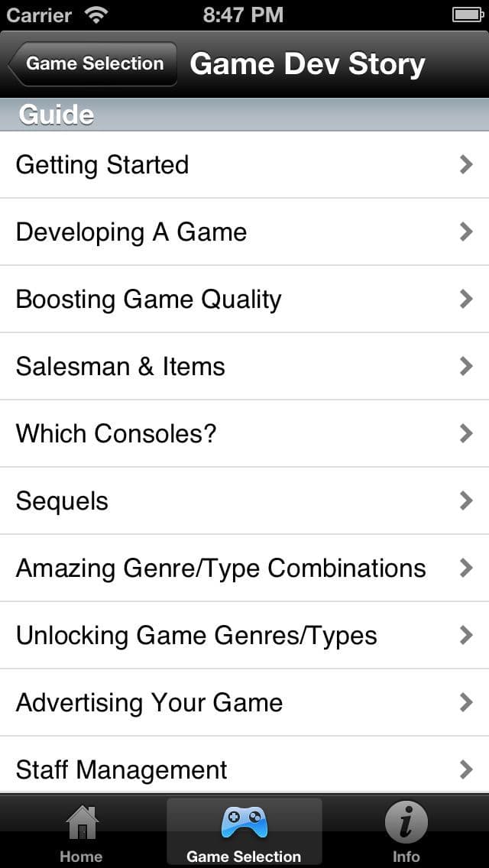
Task: Go back via Game Selection button
Action: 92,63
